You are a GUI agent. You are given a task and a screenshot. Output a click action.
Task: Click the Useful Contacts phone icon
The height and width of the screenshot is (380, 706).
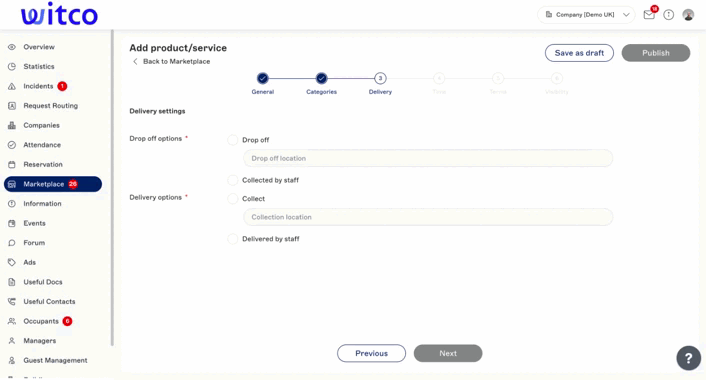[x=12, y=302]
